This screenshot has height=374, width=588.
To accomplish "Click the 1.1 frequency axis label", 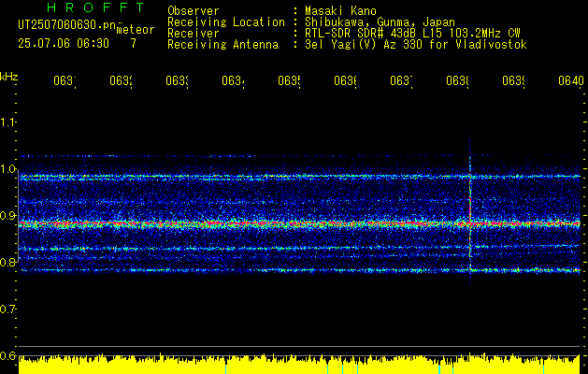I will pyautogui.click(x=7, y=122).
